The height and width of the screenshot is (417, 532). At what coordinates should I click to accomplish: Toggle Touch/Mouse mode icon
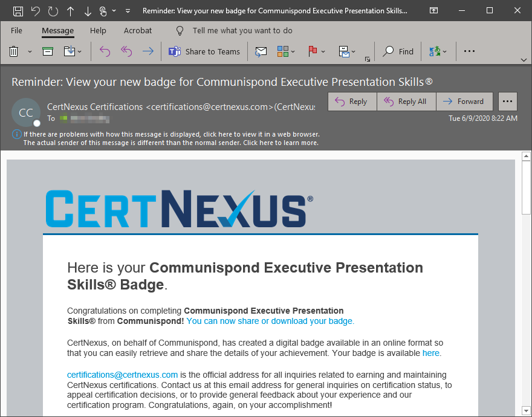click(103, 11)
